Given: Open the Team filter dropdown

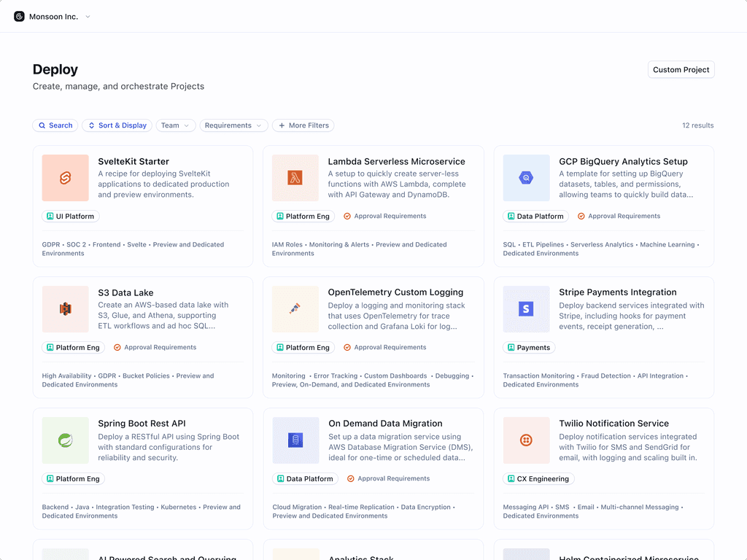Looking at the screenshot, I should click(x=175, y=125).
